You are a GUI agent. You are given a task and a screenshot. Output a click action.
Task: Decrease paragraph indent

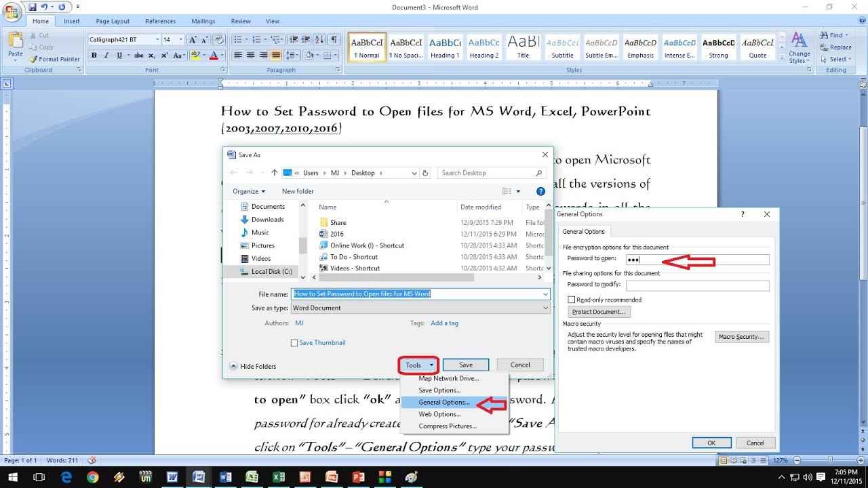click(293, 40)
